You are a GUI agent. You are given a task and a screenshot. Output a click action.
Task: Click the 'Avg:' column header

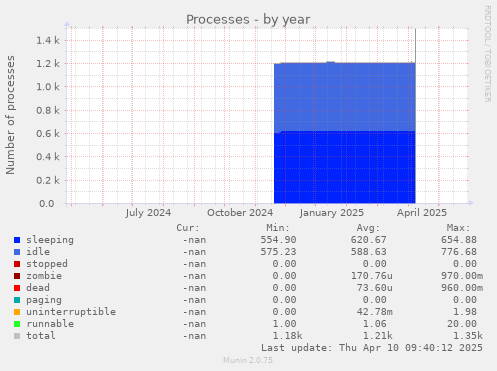pos(368,228)
